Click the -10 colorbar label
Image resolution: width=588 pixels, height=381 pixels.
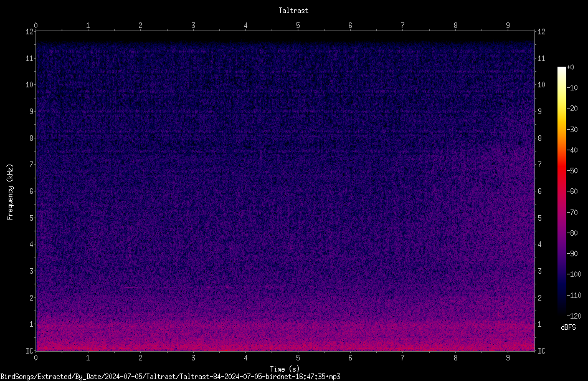tap(572, 88)
